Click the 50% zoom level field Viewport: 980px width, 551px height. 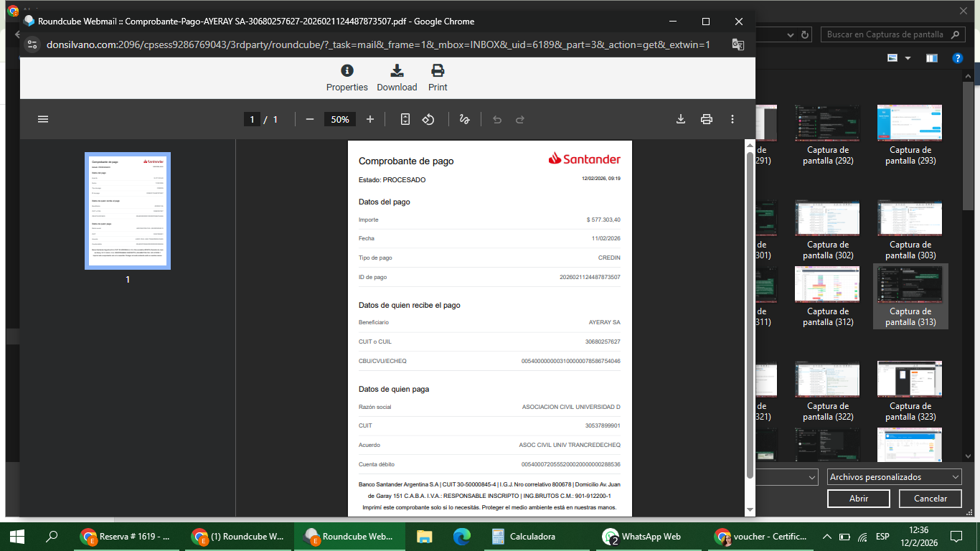(x=340, y=119)
